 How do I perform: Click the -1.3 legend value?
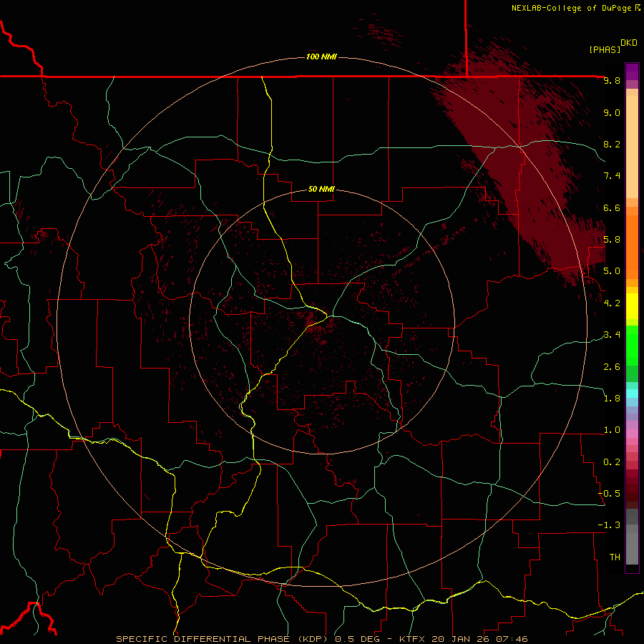[x=609, y=525]
